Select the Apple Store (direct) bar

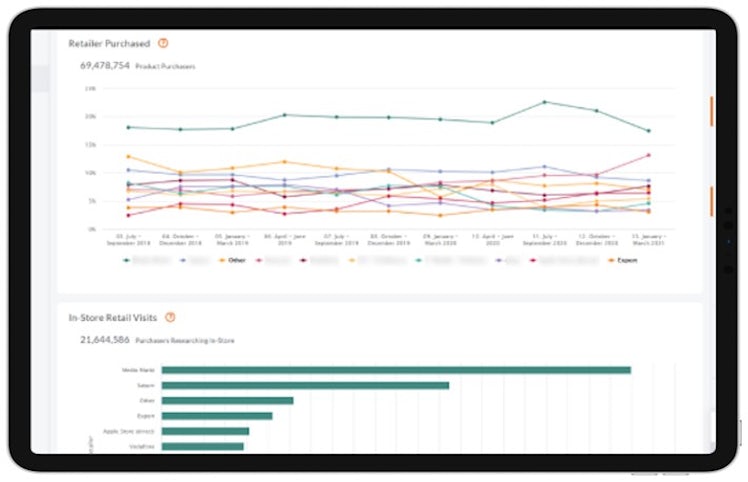(x=205, y=431)
